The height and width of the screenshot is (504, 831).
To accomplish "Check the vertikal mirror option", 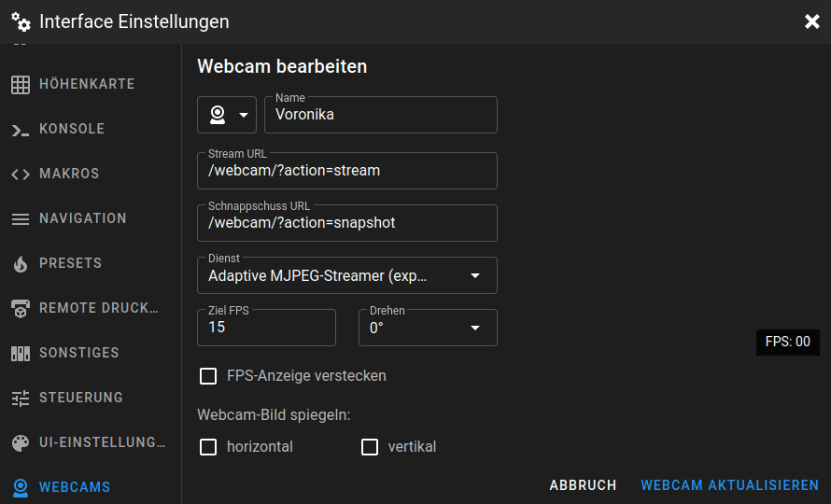I will coord(370,447).
